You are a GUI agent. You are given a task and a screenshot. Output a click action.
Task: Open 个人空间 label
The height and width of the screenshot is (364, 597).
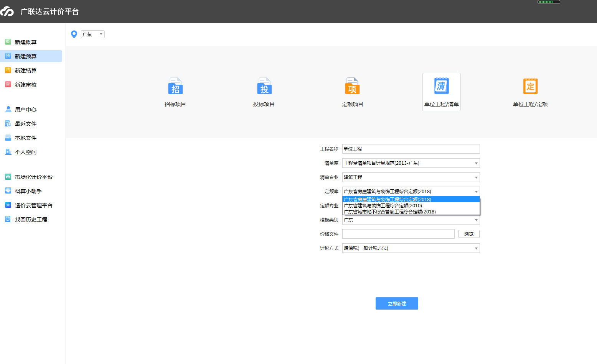click(x=26, y=152)
